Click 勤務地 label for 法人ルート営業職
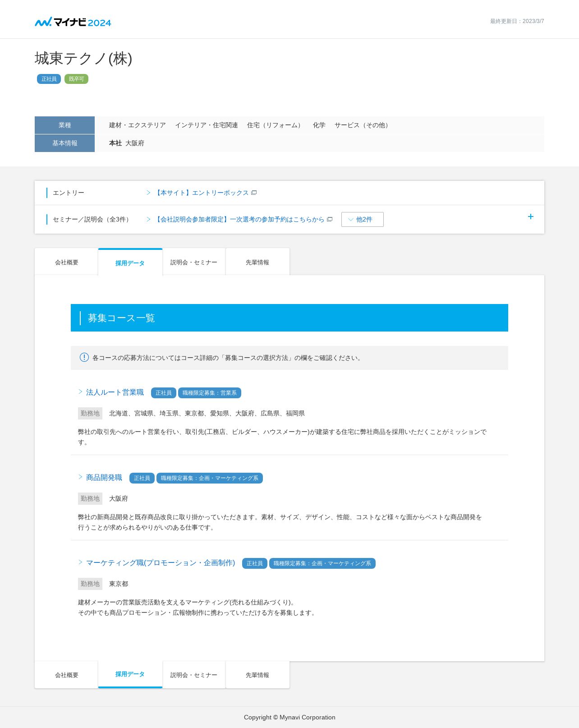579x728 pixels. 90,413
